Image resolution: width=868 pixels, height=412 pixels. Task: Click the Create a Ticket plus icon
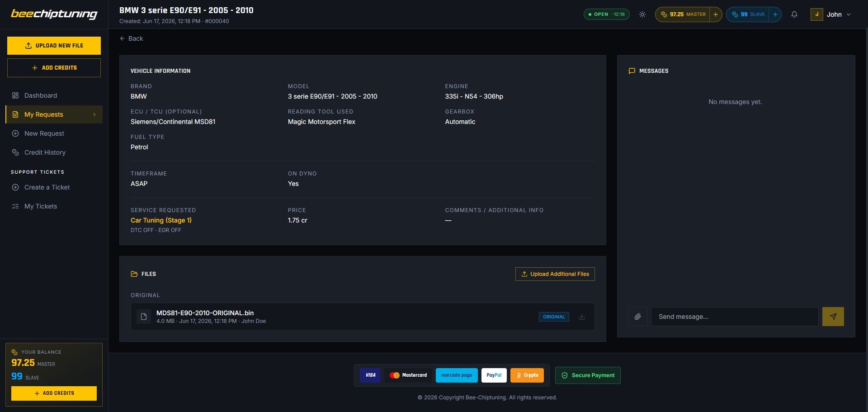point(15,187)
